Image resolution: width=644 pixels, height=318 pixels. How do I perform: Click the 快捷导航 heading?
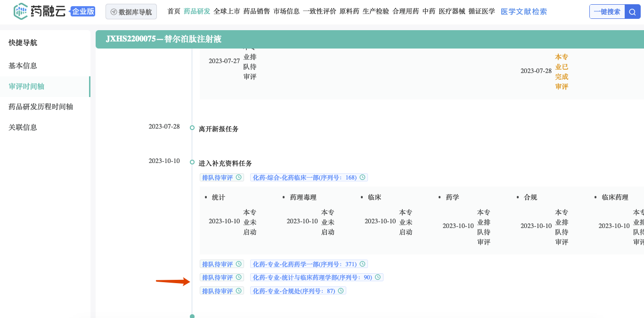[x=23, y=43]
